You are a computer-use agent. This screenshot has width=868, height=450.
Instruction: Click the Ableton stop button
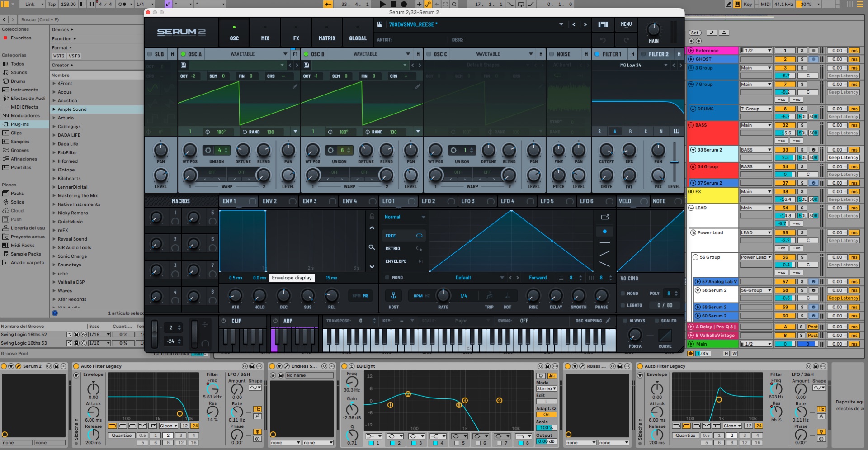pyautogui.click(x=393, y=4)
